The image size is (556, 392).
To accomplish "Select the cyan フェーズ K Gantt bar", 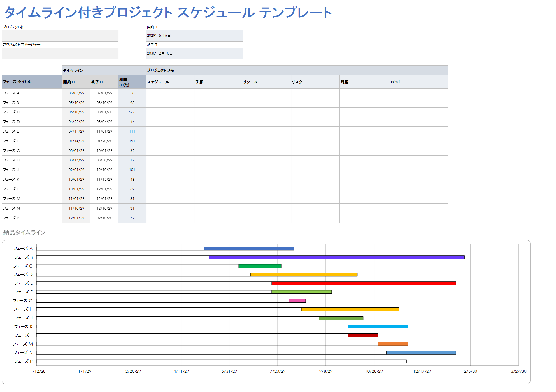I will point(378,327).
